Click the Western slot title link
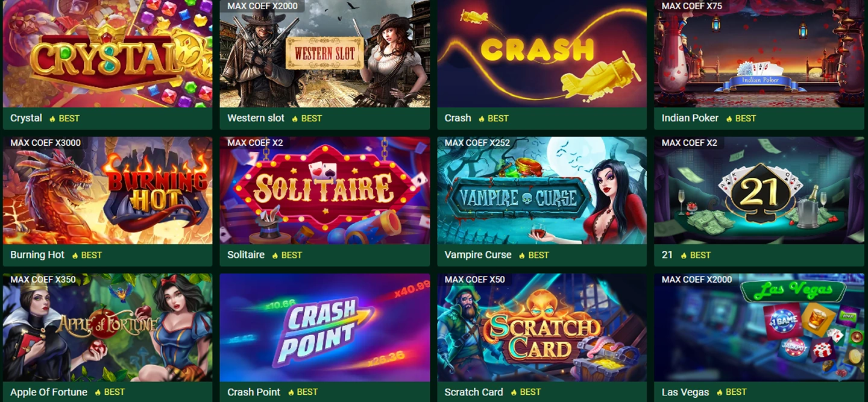 256,118
